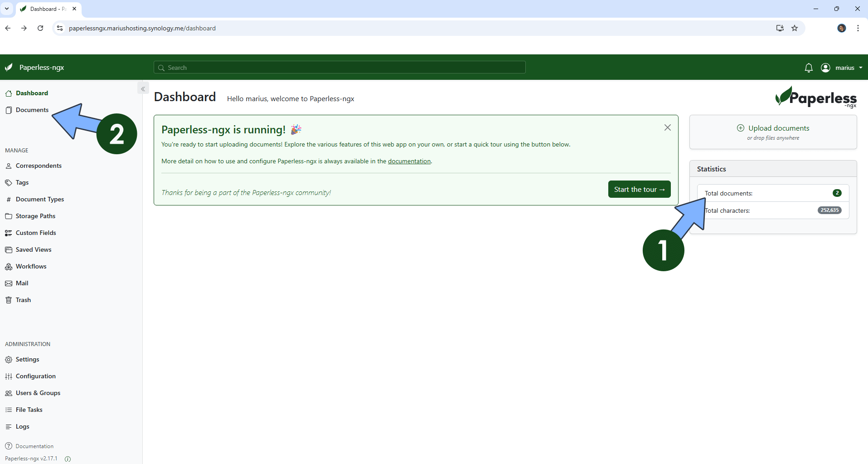
Task: Start the tour button
Action: pyautogui.click(x=640, y=189)
